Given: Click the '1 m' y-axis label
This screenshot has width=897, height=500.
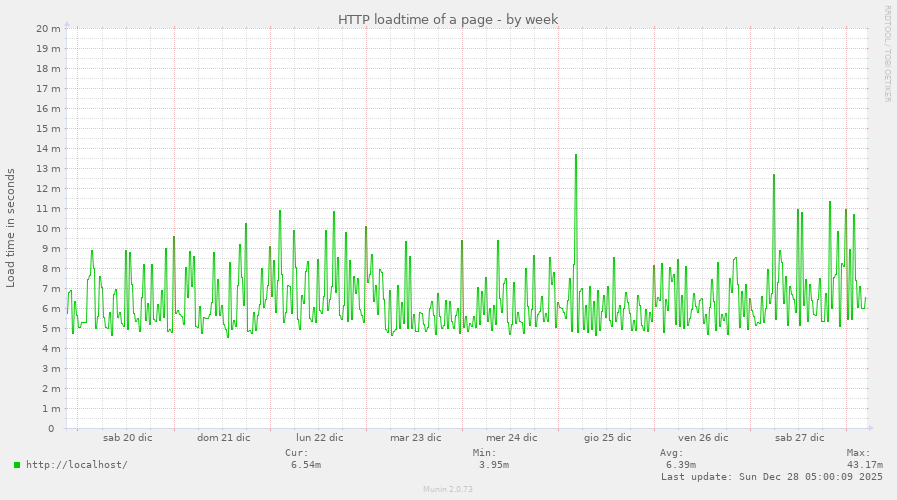Looking at the screenshot, I should (x=51, y=409).
